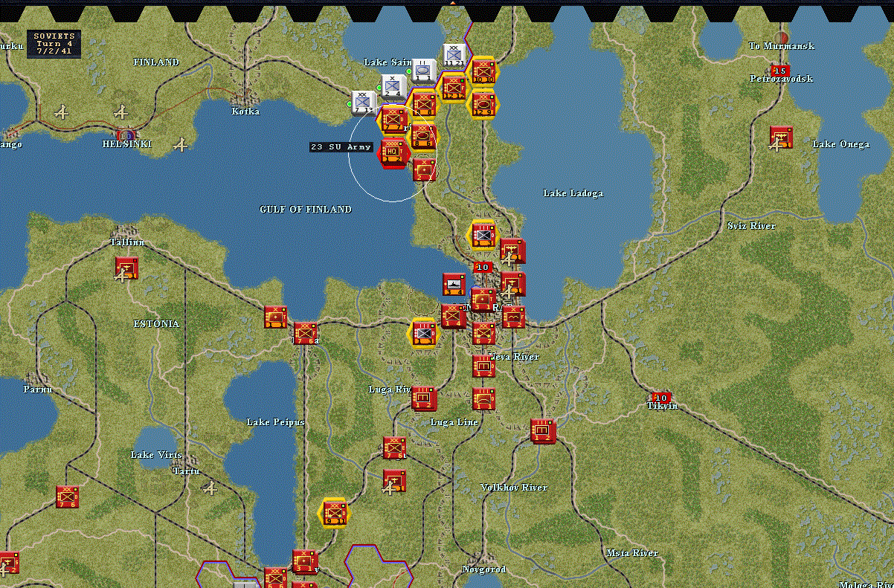Select the fortified unit southeast of Lake Peipus
This screenshot has height=588, width=894.
[x=335, y=512]
